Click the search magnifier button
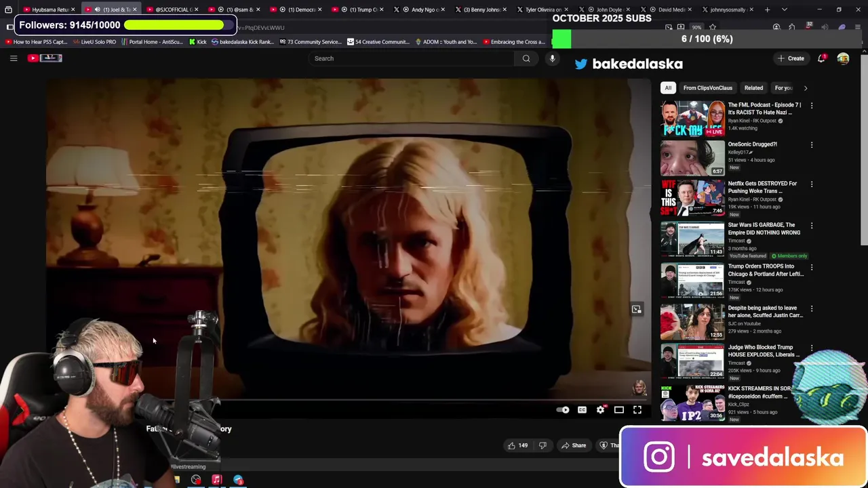 (526, 58)
